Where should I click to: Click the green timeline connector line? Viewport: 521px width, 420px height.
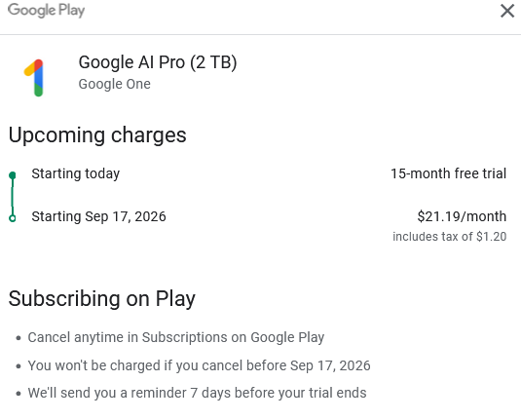13,197
